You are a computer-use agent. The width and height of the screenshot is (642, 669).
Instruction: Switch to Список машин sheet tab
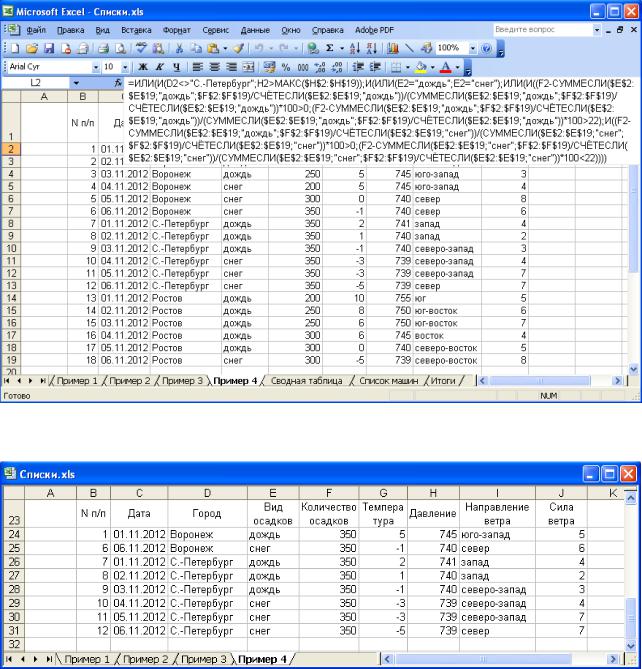tap(388, 381)
